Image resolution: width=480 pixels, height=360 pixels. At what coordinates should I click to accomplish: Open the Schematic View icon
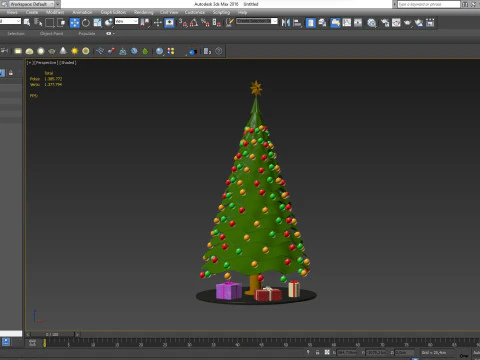358,22
